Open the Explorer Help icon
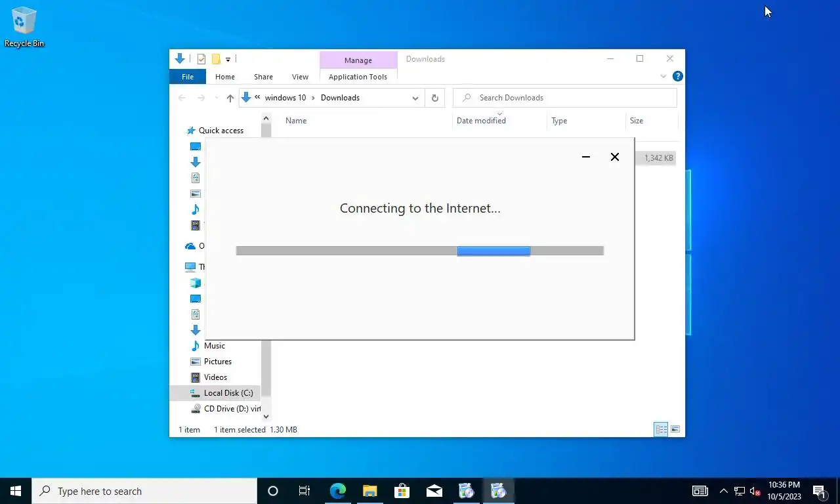The height and width of the screenshot is (504, 840). coord(678,77)
